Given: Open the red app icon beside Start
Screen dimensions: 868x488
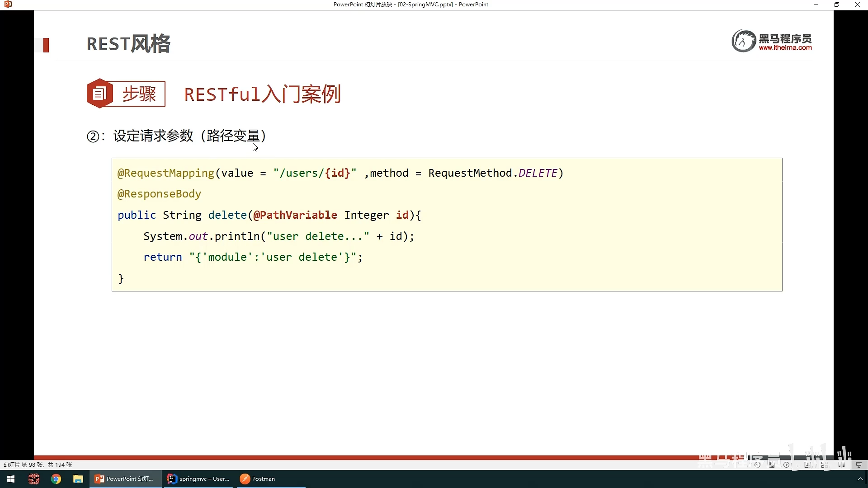Looking at the screenshot, I should tap(34, 479).
